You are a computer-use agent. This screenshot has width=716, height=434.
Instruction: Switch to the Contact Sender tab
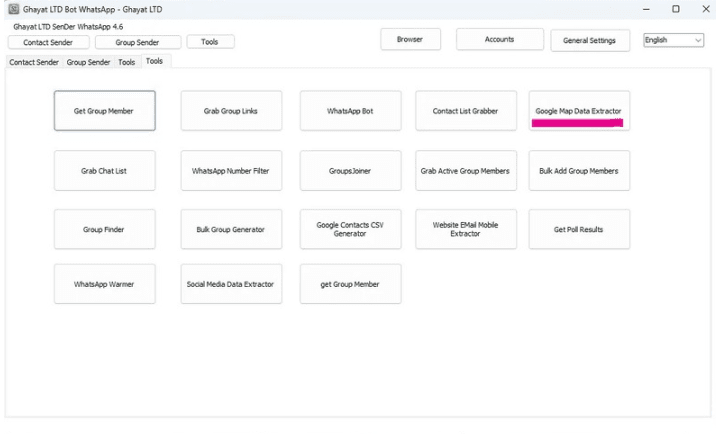pyautogui.click(x=34, y=62)
